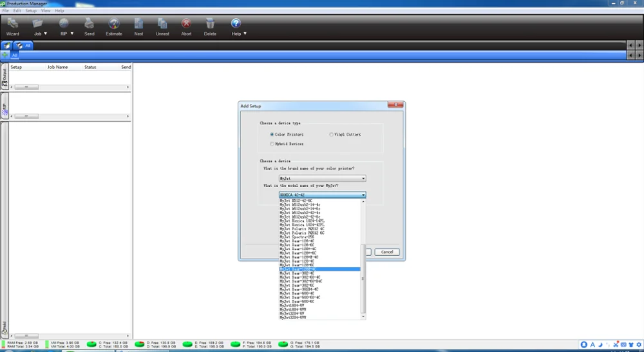
Task: Click the F: drive disk usage icon
Action: [x=235, y=344]
